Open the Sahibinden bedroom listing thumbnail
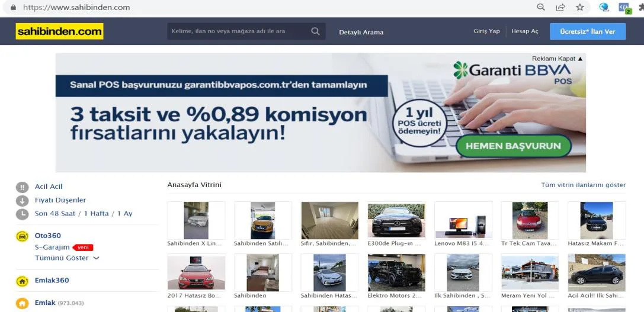The image size is (644, 312). click(x=263, y=272)
